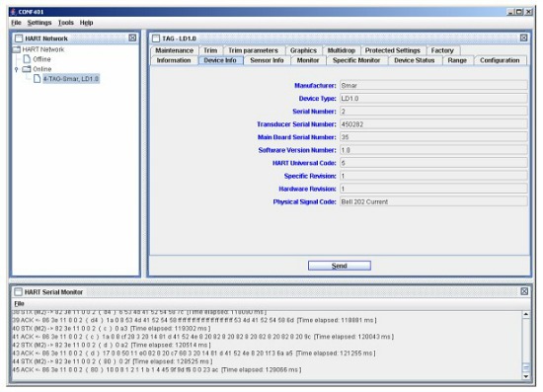Open the Help menu
The height and width of the screenshot is (392, 543).
[86, 23]
